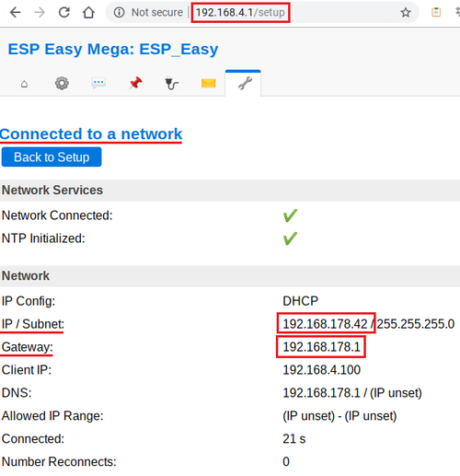The image size is (460, 476).
Task: Click the Gateway value 192.168.178.1
Action: point(321,347)
